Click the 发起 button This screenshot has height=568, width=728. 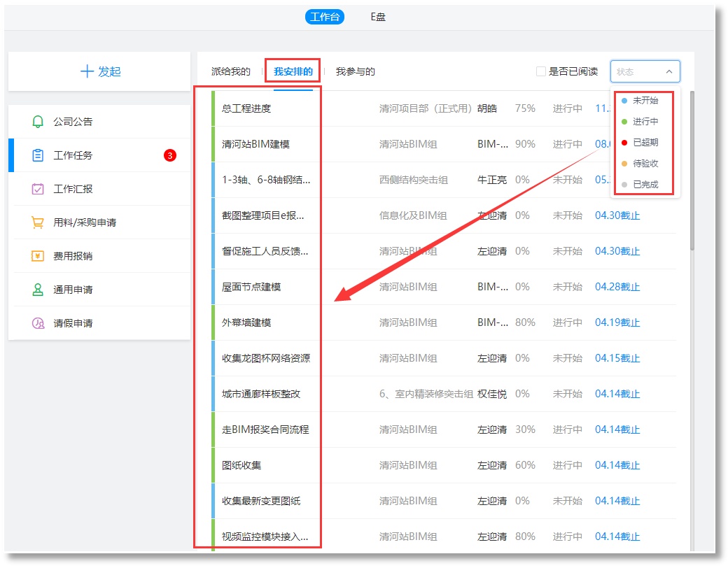point(100,72)
